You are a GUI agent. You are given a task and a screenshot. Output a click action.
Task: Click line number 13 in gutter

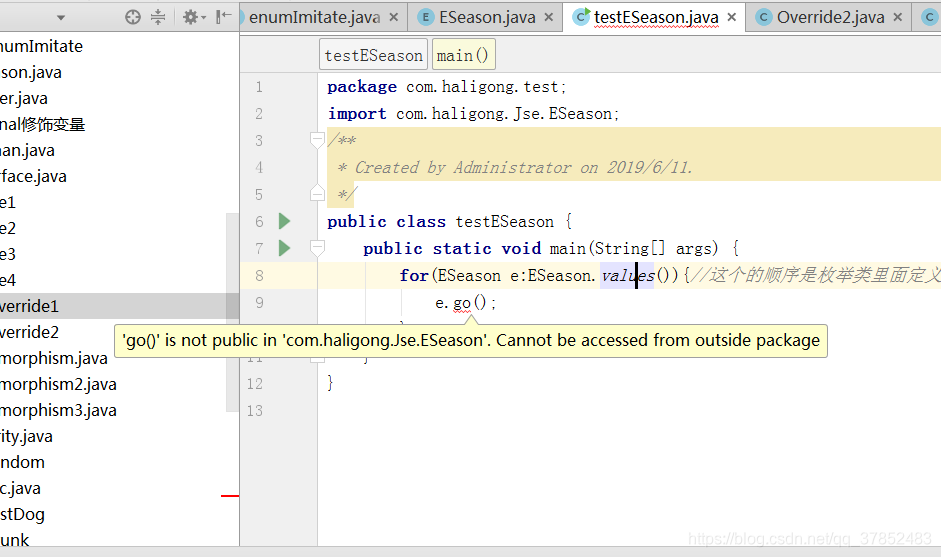pyautogui.click(x=255, y=411)
